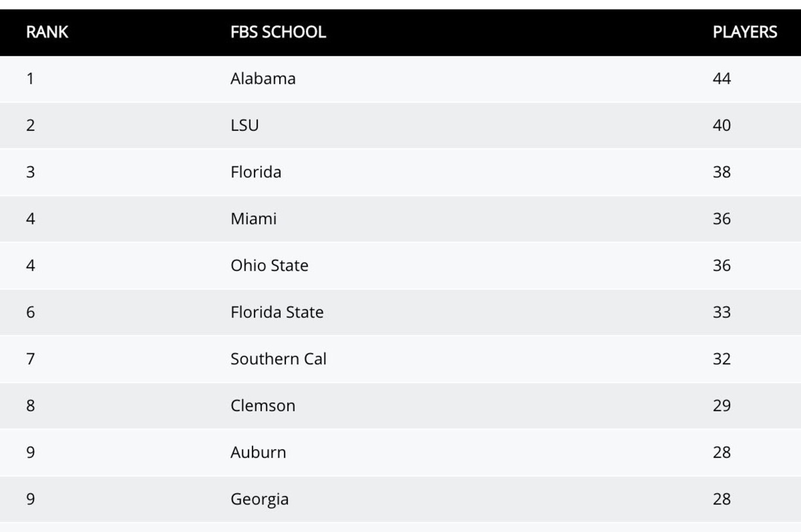Viewport: 801px width, 532px height.
Task: Select Florida's player count 38
Action: tap(722, 172)
